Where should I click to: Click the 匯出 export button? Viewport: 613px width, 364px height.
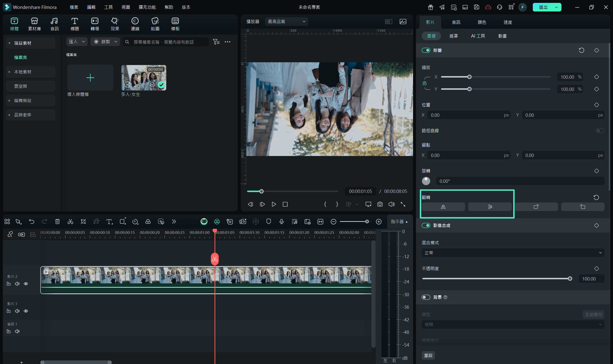(x=543, y=7)
